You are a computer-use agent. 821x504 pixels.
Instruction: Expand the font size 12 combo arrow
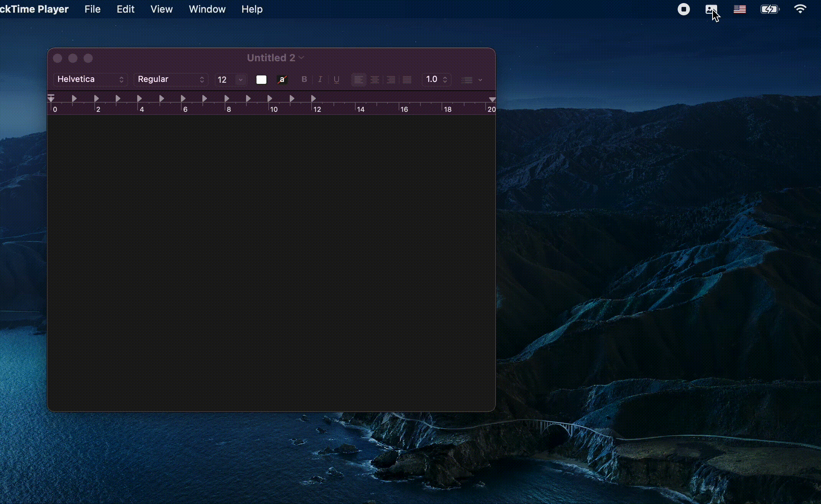[x=241, y=80]
